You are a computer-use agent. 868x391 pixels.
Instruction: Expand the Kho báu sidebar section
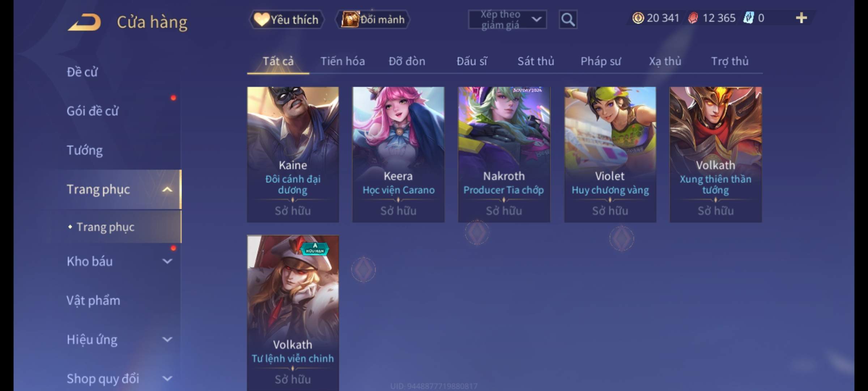pyautogui.click(x=167, y=261)
